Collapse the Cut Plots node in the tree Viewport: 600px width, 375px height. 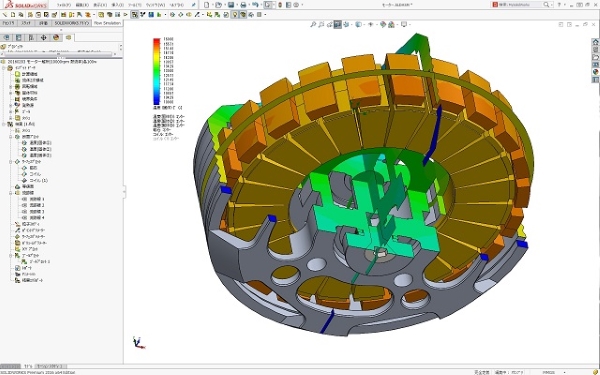[x=11, y=137]
